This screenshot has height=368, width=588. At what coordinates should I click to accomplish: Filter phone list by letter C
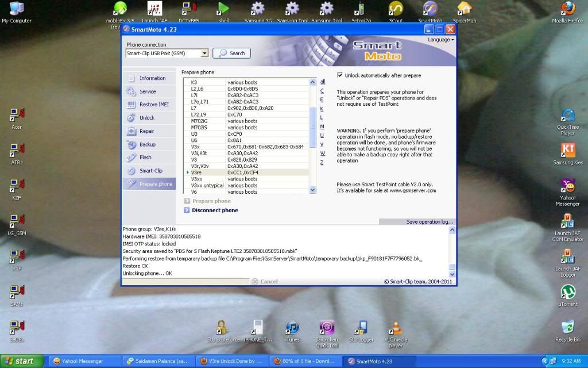(322, 91)
